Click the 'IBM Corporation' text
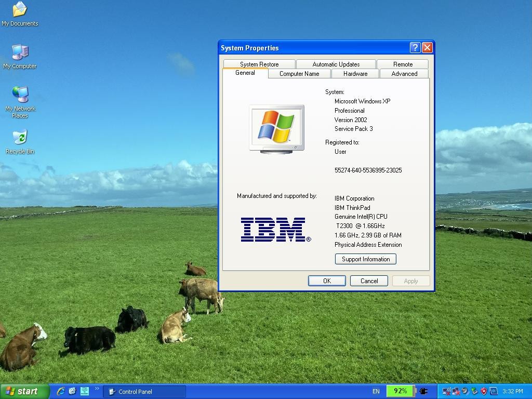532x399 pixels. point(354,198)
